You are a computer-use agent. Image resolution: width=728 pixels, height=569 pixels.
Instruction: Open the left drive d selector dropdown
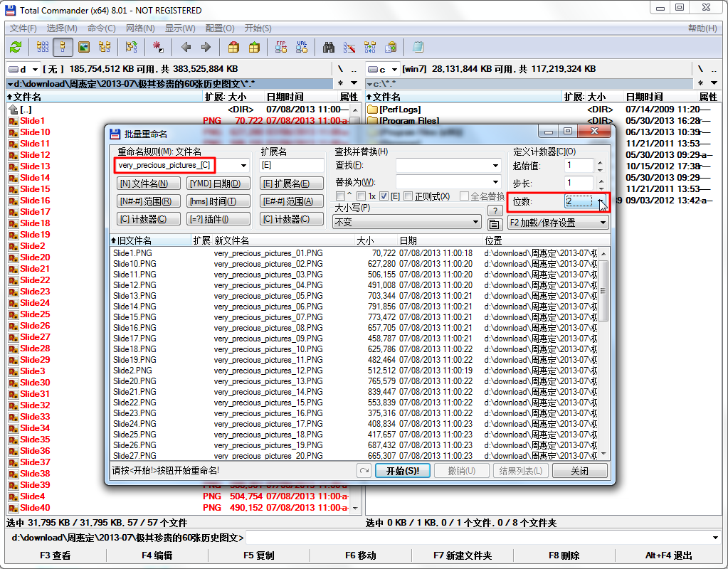point(23,69)
